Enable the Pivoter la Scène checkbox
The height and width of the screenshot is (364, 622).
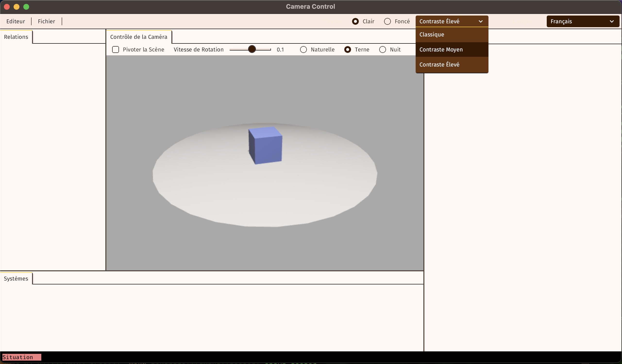pos(116,50)
